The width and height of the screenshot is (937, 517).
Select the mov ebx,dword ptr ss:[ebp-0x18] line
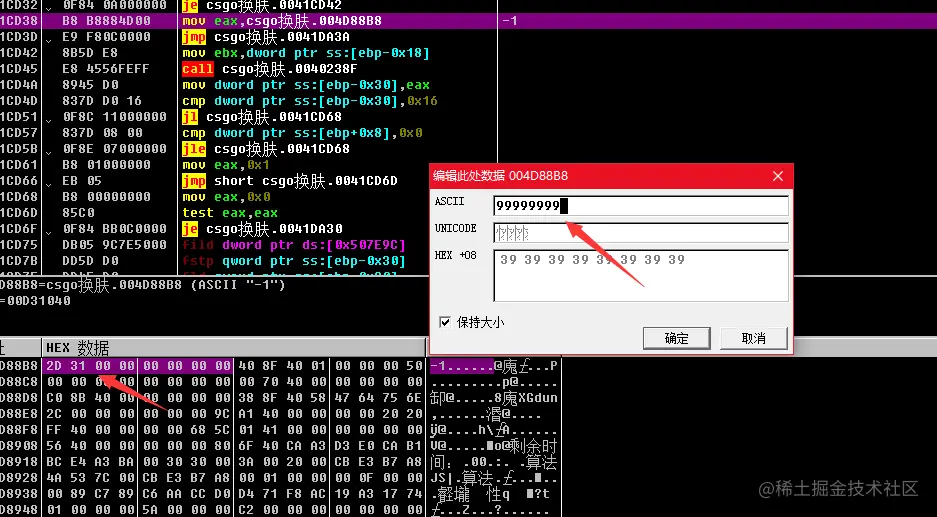[x=306, y=53]
